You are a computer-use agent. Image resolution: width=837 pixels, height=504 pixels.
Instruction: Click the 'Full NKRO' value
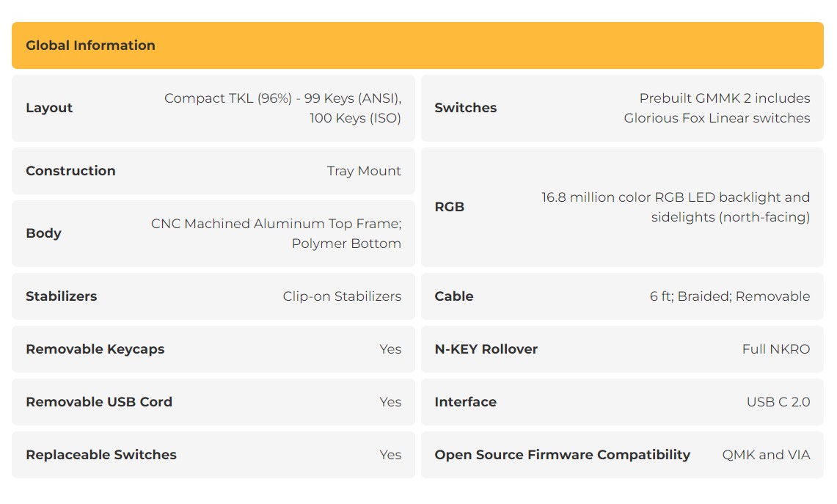776,349
